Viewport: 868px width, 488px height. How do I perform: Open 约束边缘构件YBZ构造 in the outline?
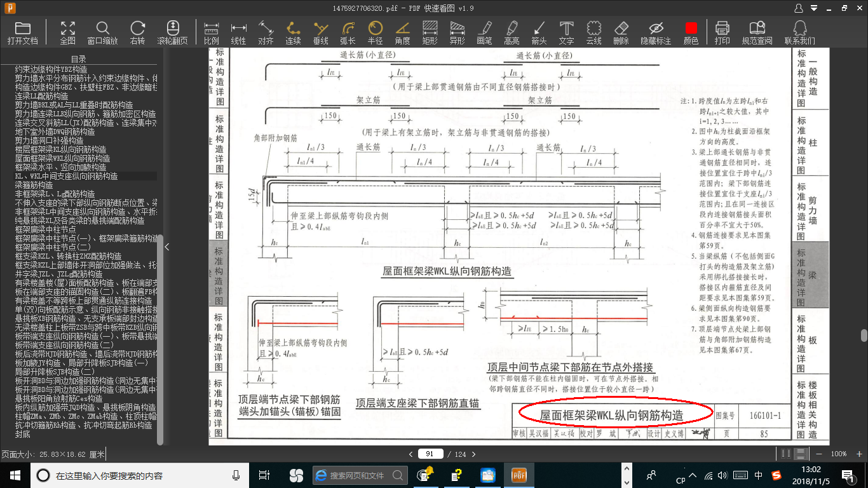tap(51, 69)
